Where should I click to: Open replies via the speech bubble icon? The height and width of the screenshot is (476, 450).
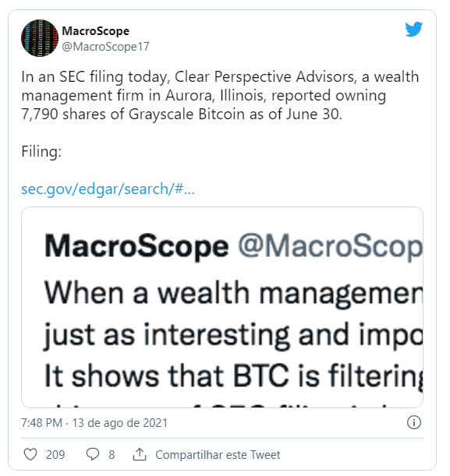[x=92, y=454]
